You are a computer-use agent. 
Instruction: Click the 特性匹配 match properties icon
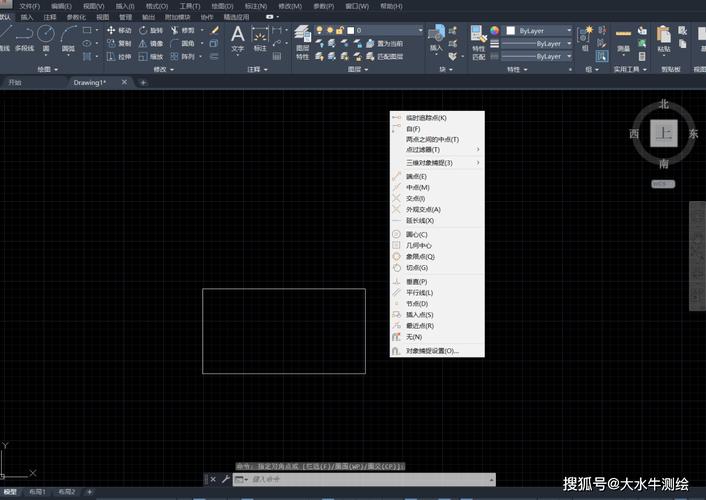click(479, 43)
